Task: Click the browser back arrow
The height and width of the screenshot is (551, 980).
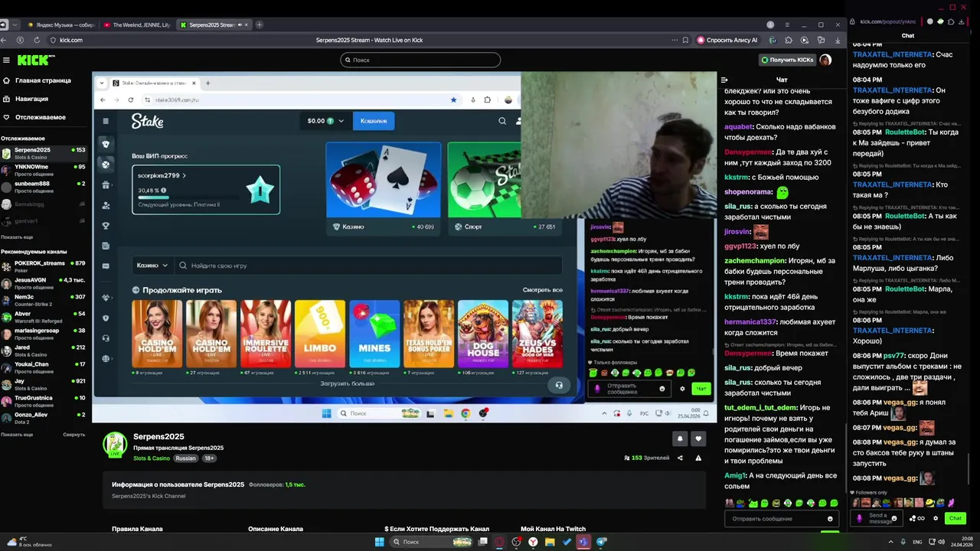Action: [x=4, y=40]
